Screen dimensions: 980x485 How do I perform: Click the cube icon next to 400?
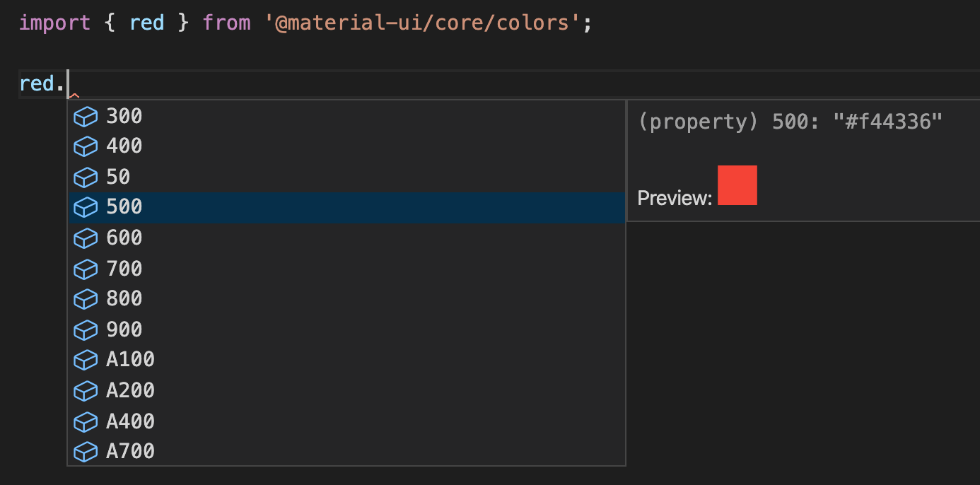point(86,147)
